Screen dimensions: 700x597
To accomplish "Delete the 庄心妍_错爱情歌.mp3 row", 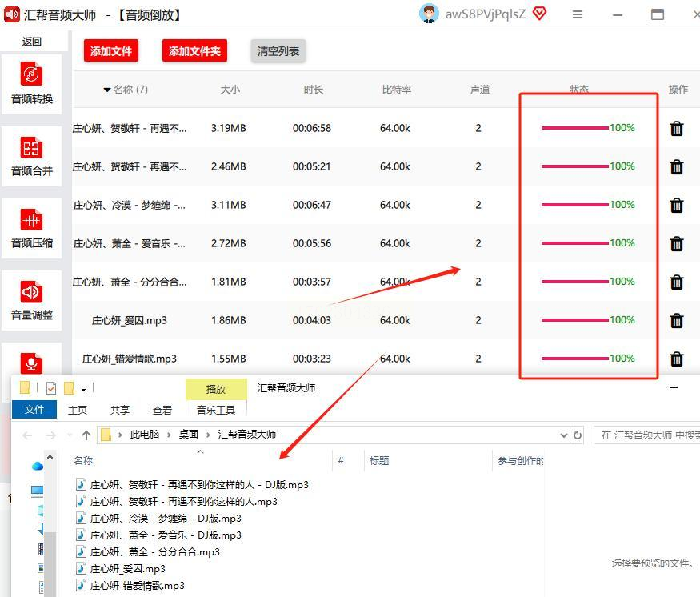I will pyautogui.click(x=676, y=359).
